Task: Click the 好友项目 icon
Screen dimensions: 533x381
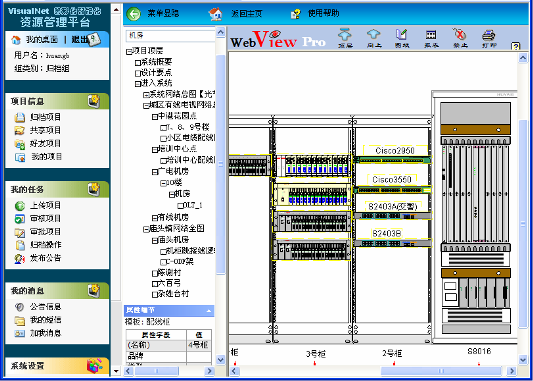Action: 20,144
